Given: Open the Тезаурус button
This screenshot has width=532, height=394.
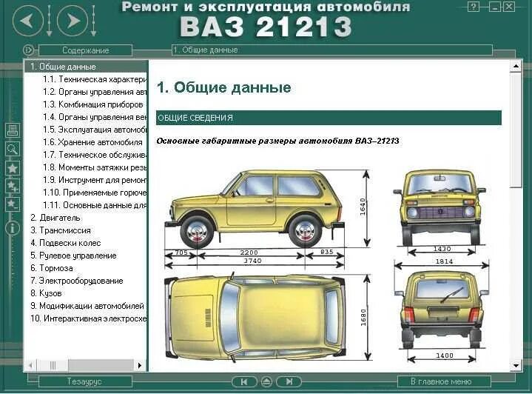Looking at the screenshot, I should click(85, 381).
